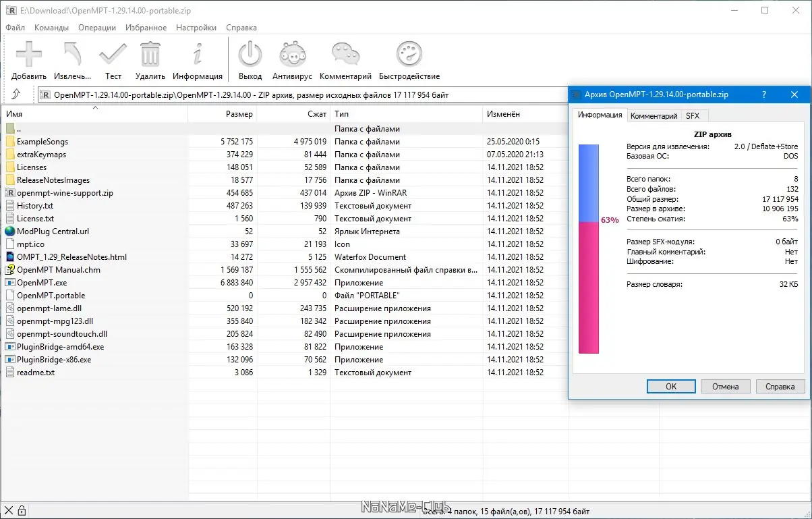Select the OMPT_1.29_ReleaseNotes.html file icon
The width and height of the screenshot is (812, 519).
9,257
